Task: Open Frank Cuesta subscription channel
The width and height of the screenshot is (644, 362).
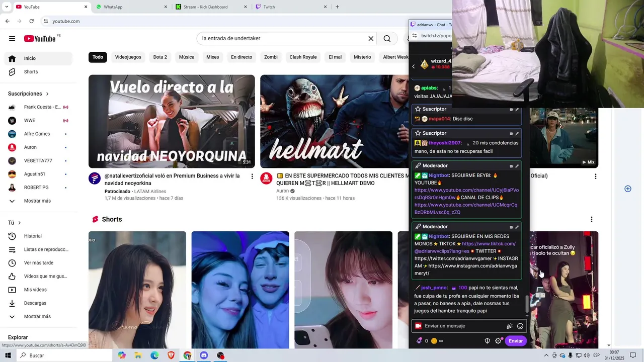Action: point(38,107)
